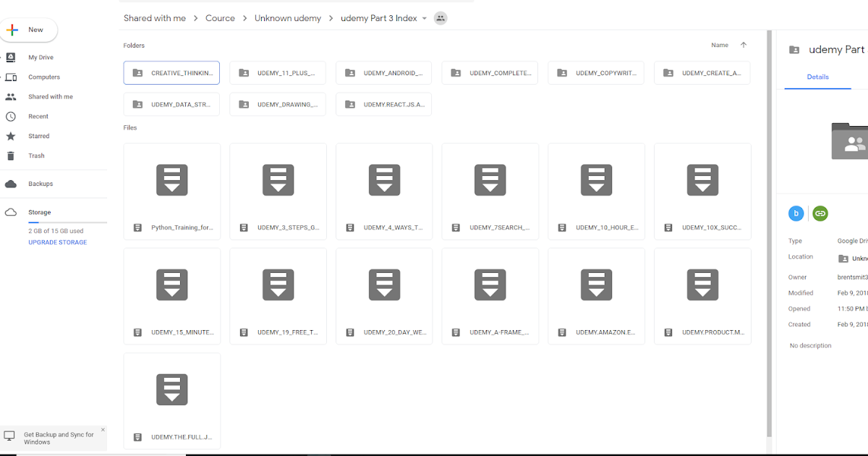Select Python_Training_for... file thumbnail
The height and width of the screenshot is (456, 868).
(x=172, y=191)
